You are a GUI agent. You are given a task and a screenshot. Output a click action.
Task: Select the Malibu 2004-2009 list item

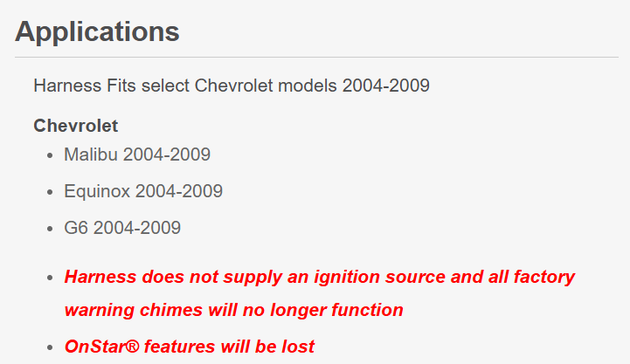(137, 155)
